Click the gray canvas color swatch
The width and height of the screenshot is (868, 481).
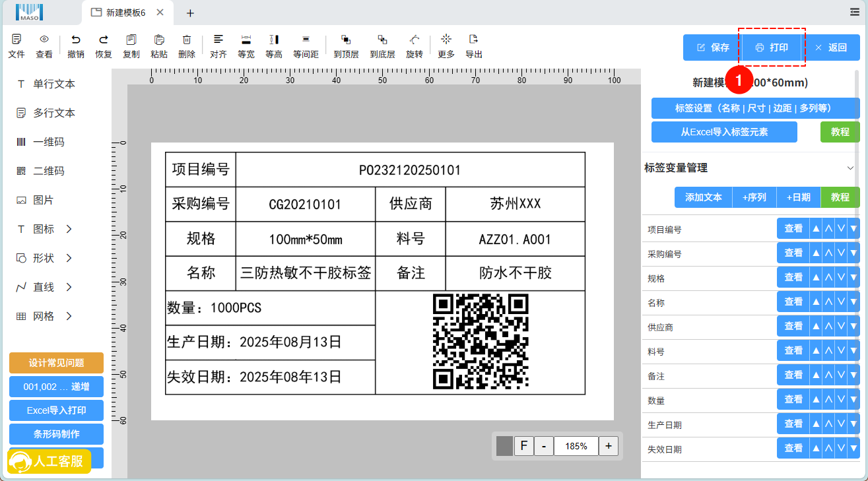[x=504, y=446]
